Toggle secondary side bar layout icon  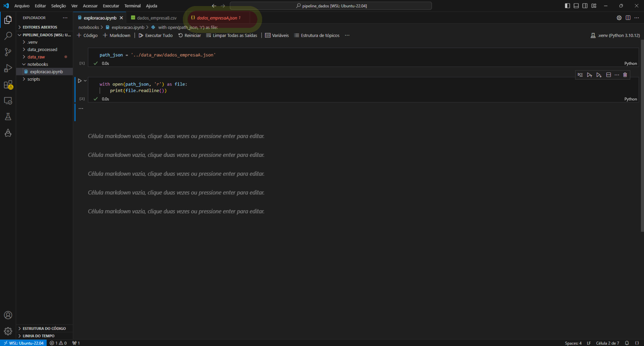(x=585, y=6)
